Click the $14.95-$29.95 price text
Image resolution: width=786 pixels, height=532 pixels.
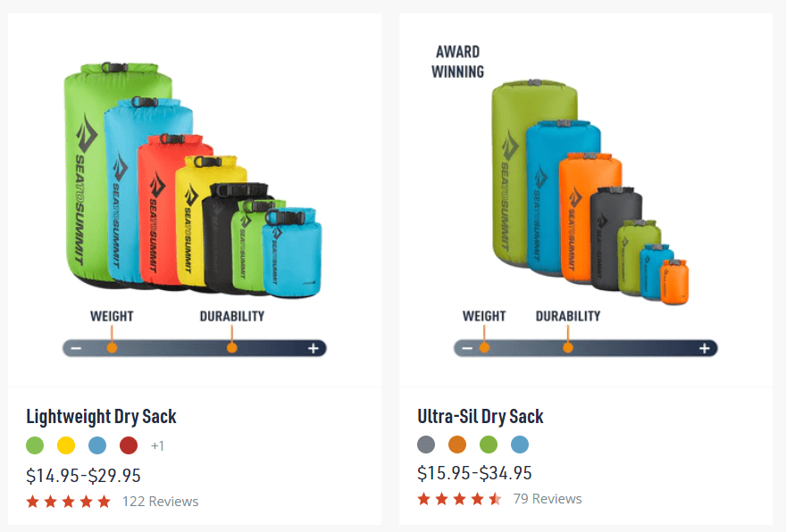(83, 476)
